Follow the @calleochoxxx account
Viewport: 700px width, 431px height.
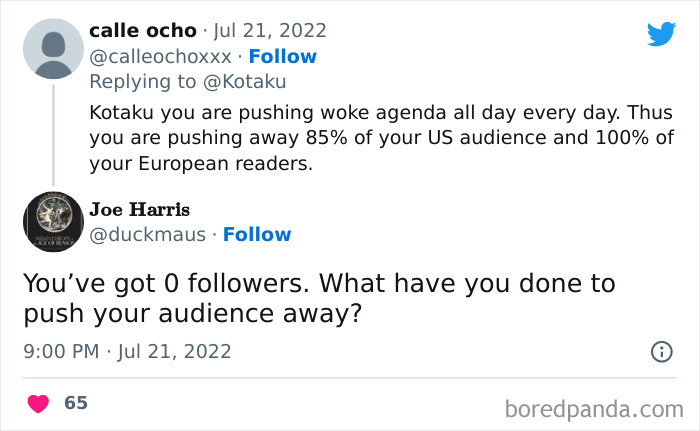point(282,56)
